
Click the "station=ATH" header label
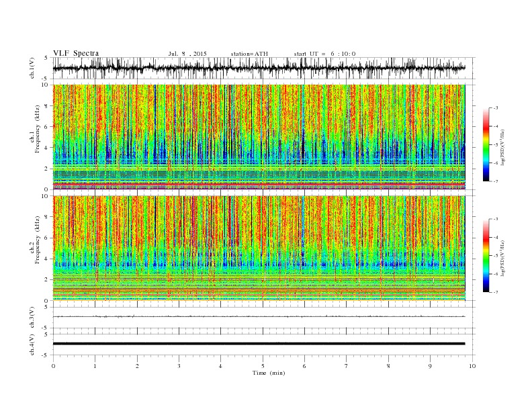tap(249, 54)
